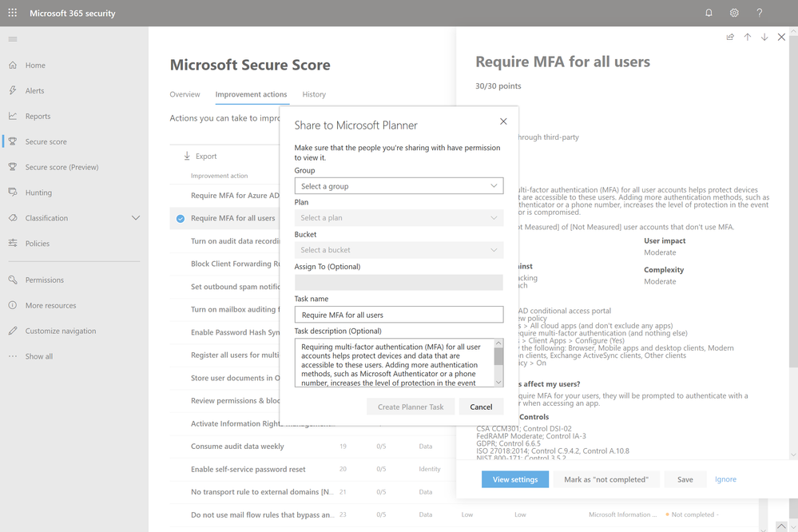Go to next item with down arrow
Screen dimensions: 798x532
coord(764,38)
